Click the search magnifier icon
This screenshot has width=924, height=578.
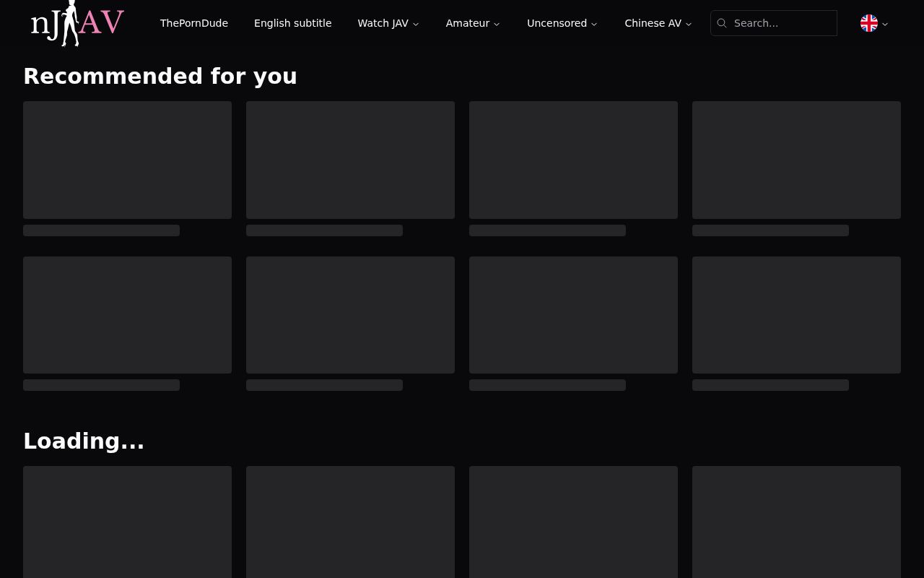click(722, 23)
